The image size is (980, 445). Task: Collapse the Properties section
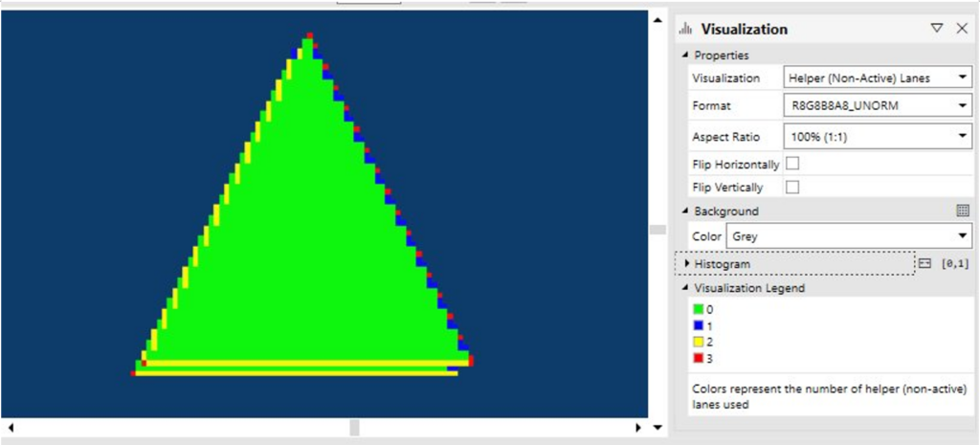coord(685,56)
